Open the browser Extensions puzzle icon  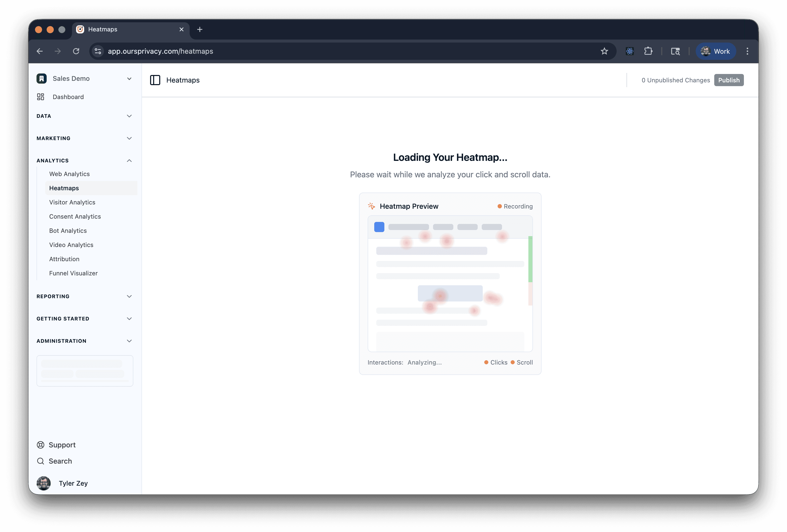pyautogui.click(x=648, y=51)
